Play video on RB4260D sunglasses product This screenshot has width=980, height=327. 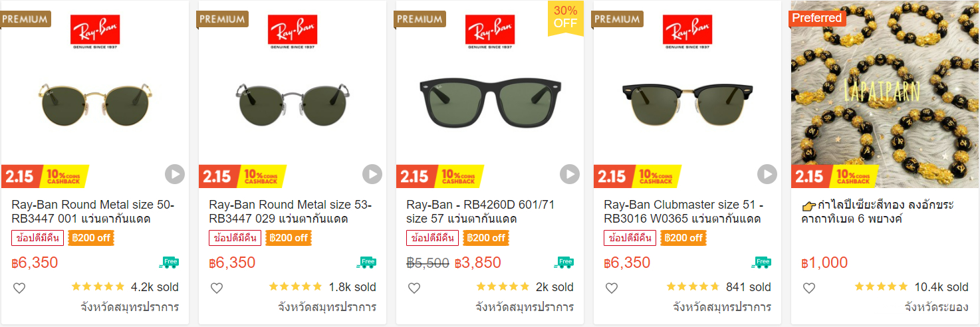point(570,174)
